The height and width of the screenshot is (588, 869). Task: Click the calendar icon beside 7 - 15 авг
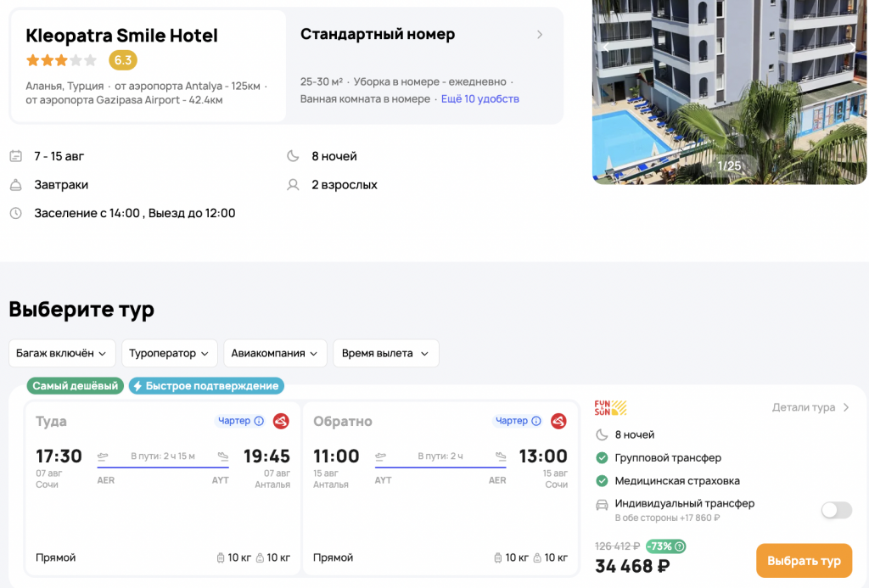tap(15, 156)
